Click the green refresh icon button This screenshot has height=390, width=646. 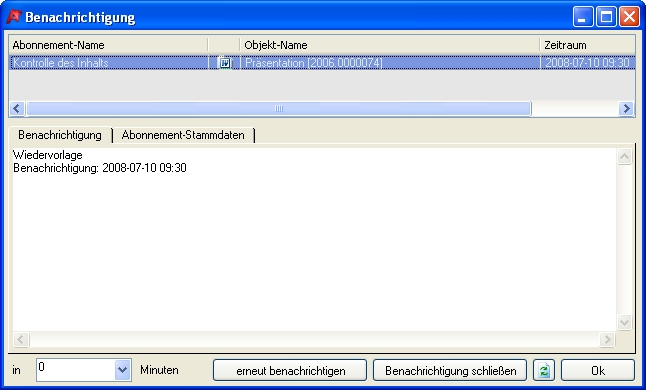544,370
